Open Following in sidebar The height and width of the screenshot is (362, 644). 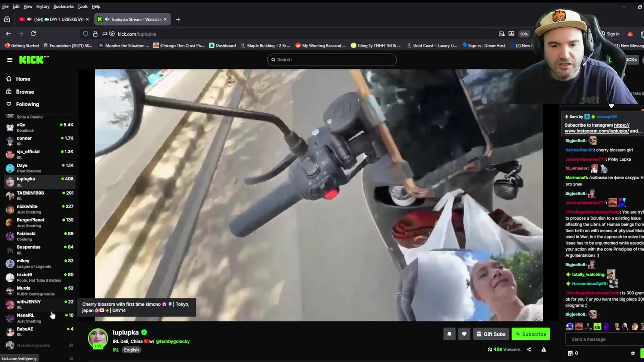click(27, 104)
